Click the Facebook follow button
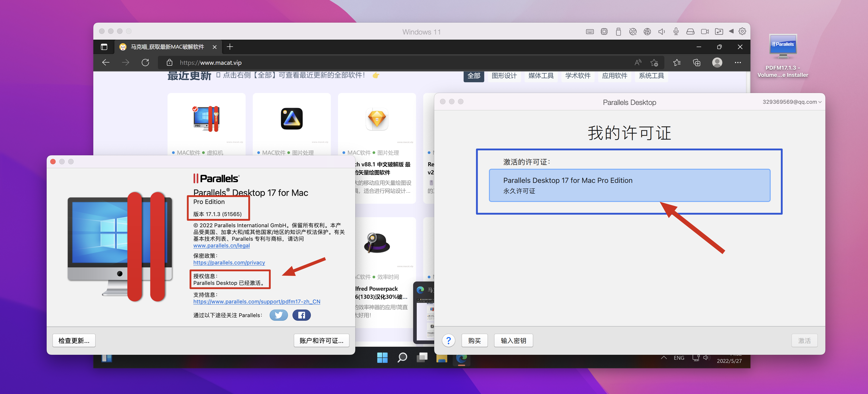 tap(302, 315)
